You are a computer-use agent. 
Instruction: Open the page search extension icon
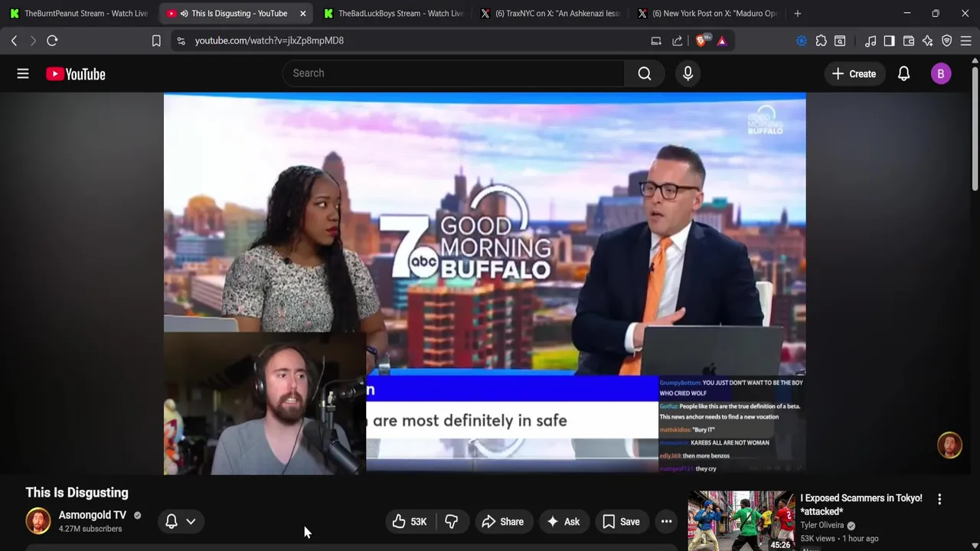click(x=840, y=41)
